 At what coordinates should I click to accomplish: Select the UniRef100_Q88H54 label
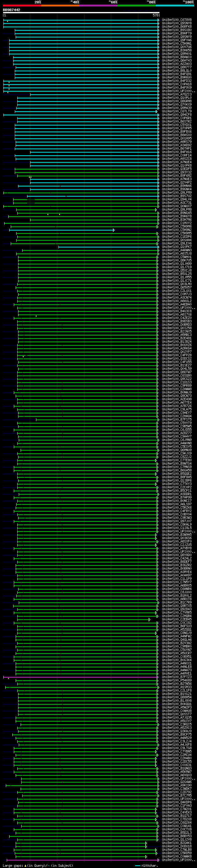click(177, 697)
